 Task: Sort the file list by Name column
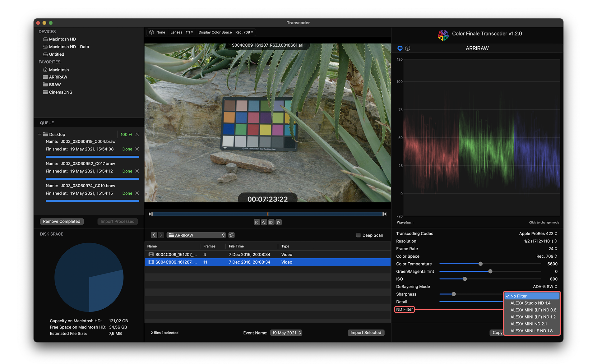[x=173, y=246]
